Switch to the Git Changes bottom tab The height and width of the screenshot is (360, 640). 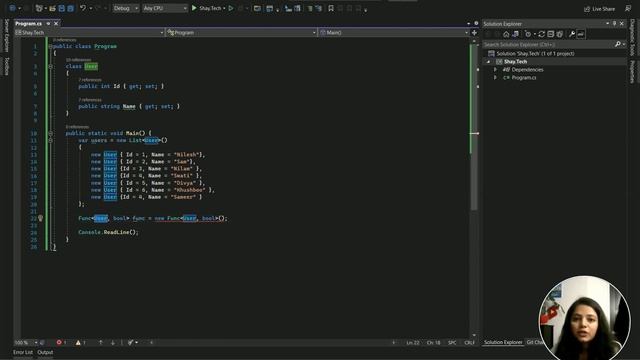coord(534,342)
